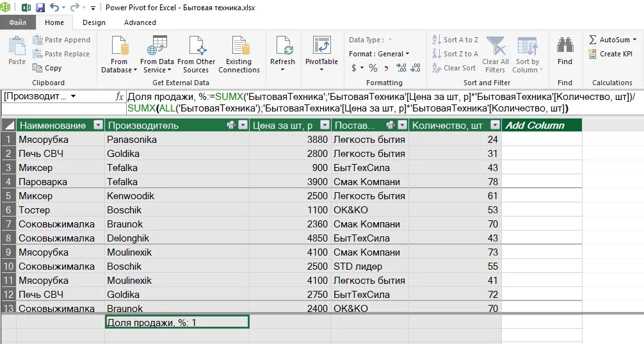Screen dimensions: 644x344
Task: Click the PivotTable icon
Action: [x=321, y=45]
